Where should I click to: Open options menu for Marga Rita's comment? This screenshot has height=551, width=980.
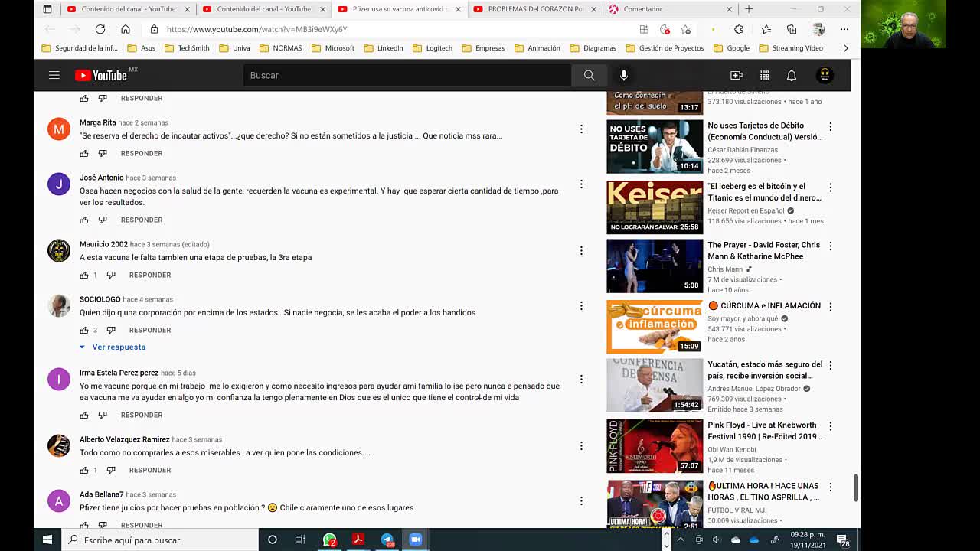pos(581,129)
